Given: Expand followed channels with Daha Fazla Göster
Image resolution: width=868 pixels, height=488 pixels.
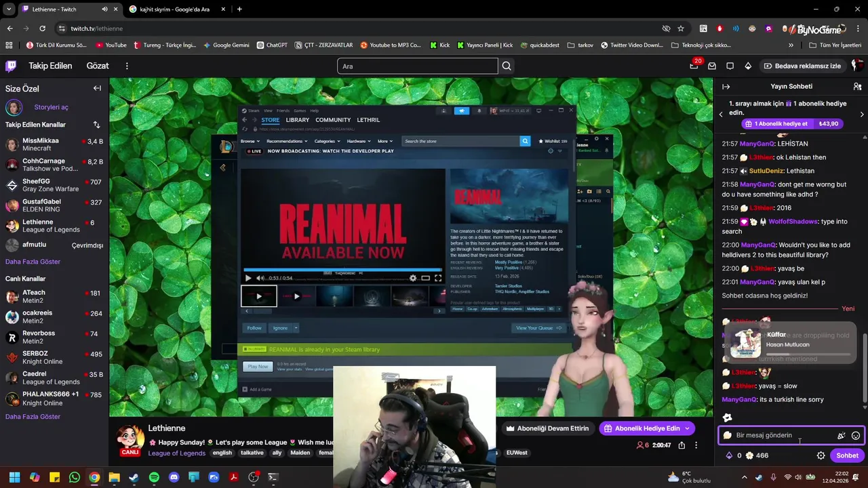Looking at the screenshot, I should [33, 262].
